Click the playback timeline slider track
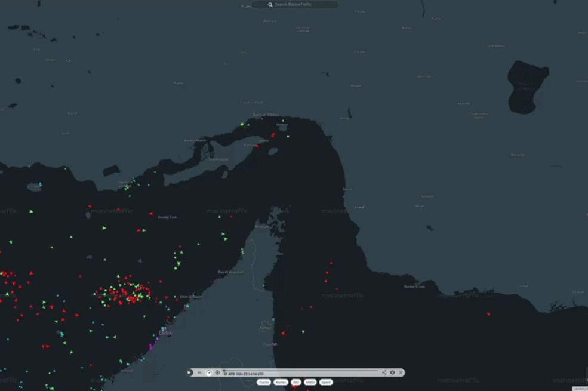The image size is (588, 391). pos(298,371)
